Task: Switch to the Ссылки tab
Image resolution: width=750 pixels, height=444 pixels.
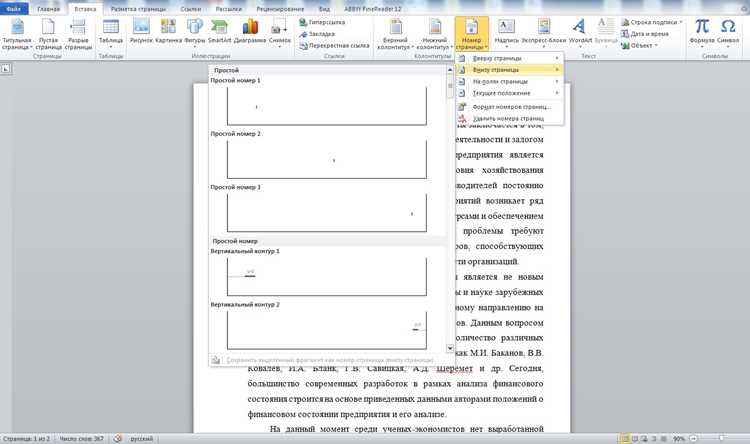Action: (191, 9)
